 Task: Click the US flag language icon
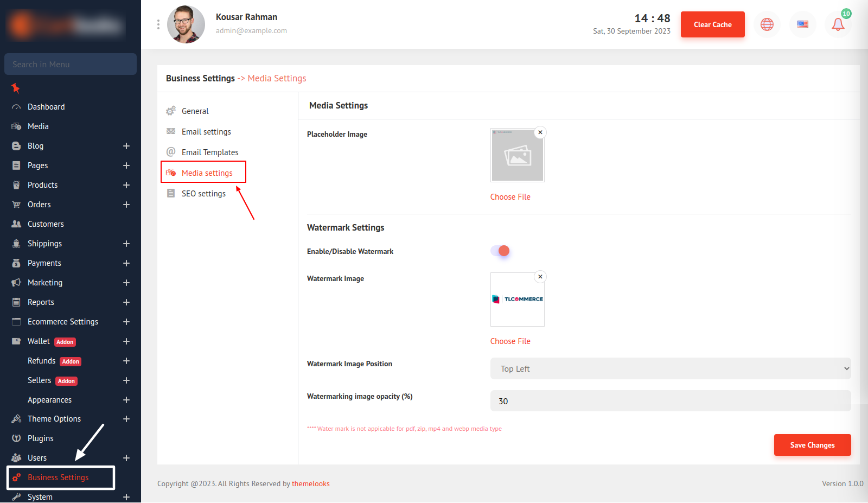pos(802,24)
